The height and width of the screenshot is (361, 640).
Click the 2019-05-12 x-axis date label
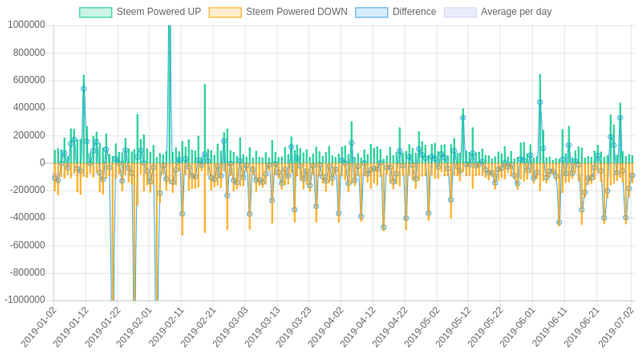(454, 328)
